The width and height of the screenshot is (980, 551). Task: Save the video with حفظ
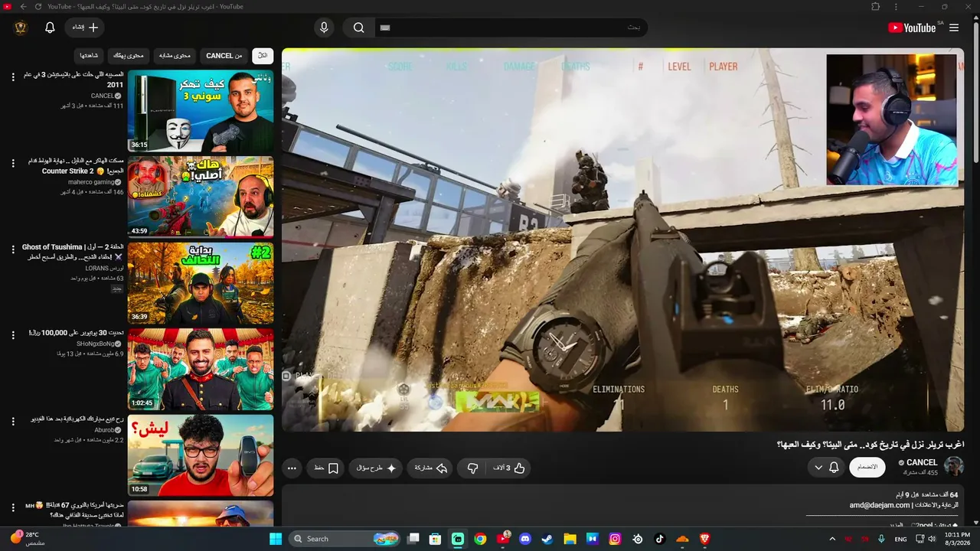point(327,468)
